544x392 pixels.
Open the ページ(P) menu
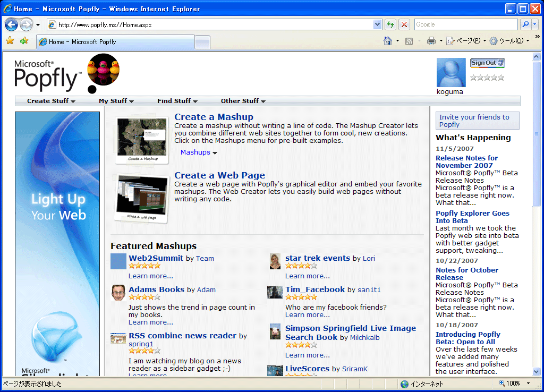click(x=466, y=41)
